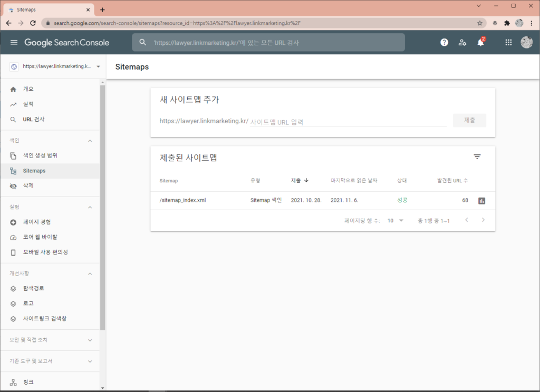Open the Google apps grid icon
540x392 pixels.
click(x=508, y=42)
